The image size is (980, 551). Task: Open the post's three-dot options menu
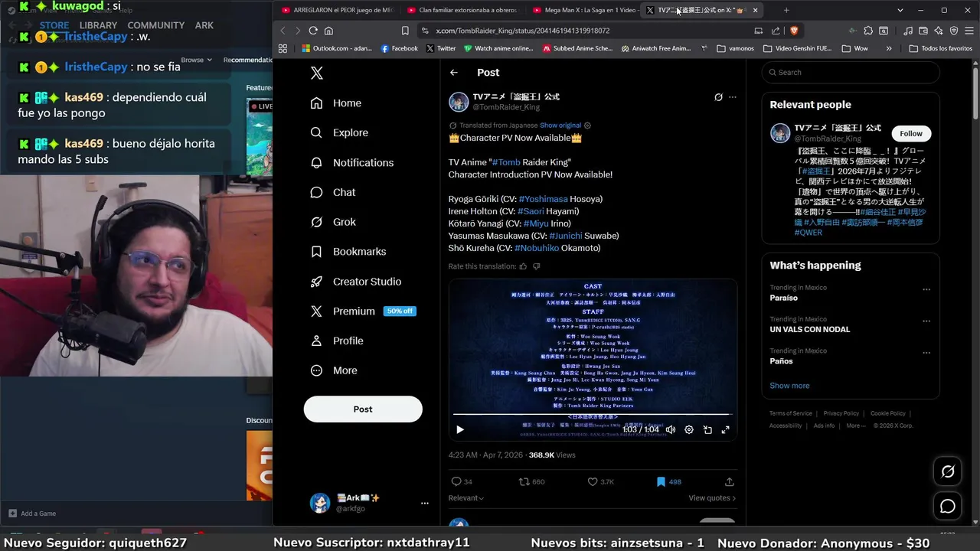(x=733, y=97)
